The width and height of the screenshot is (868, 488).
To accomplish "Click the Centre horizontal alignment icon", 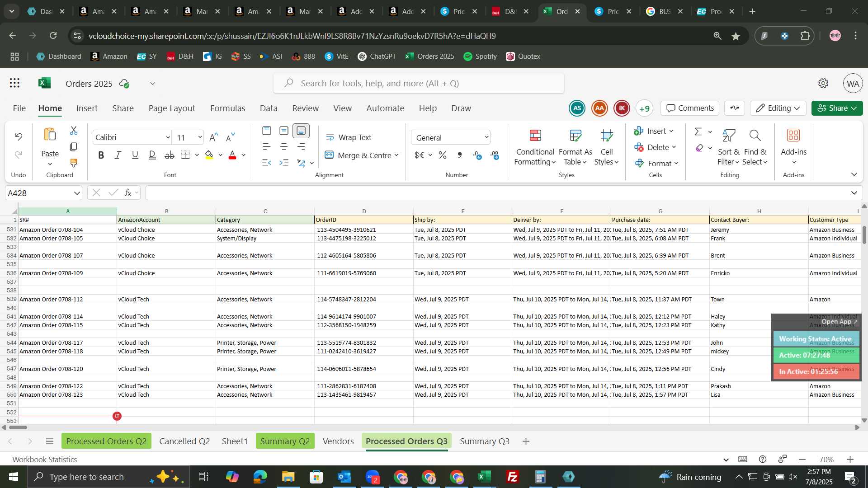I will click(284, 147).
